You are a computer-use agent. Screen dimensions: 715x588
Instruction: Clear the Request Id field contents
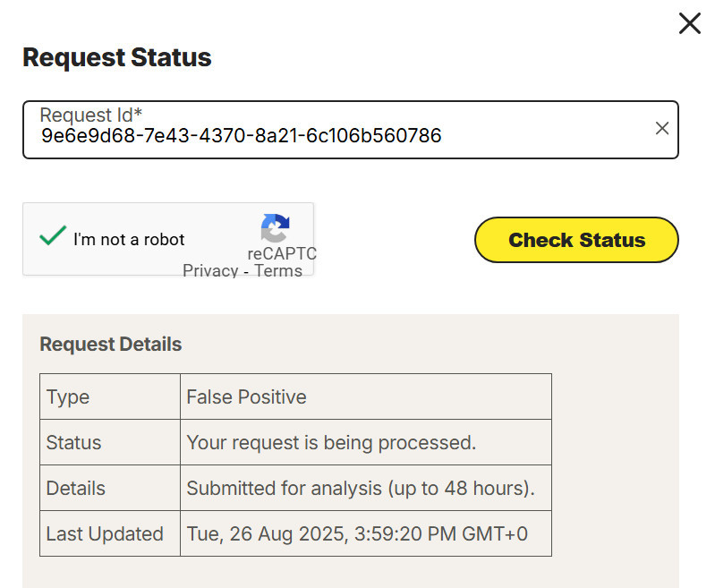(662, 129)
